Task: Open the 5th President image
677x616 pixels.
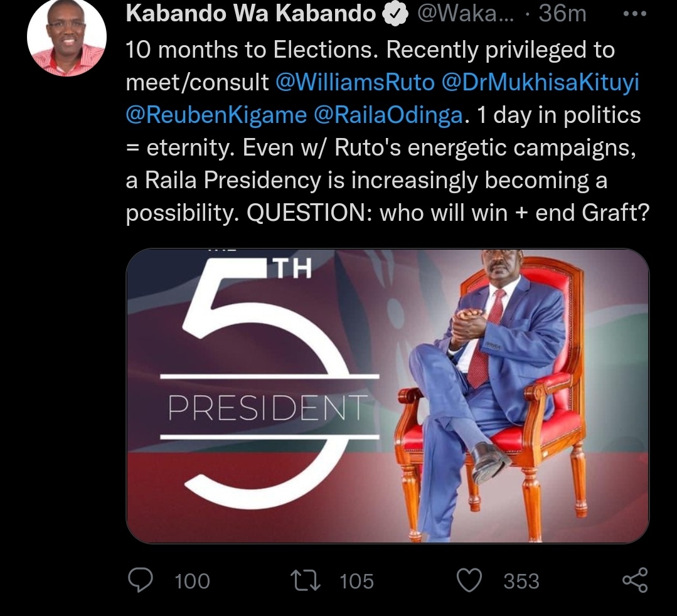Action: 387,396
